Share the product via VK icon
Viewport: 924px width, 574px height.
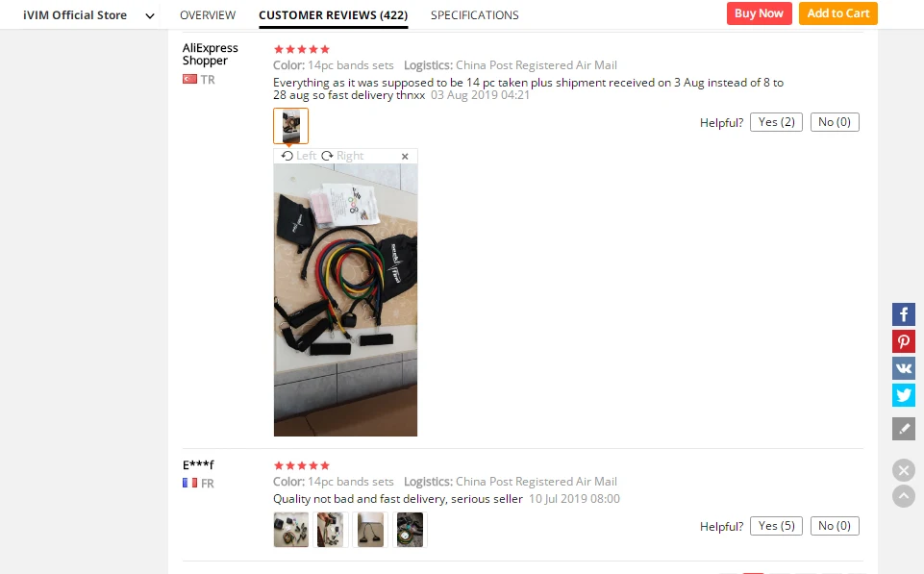(904, 368)
